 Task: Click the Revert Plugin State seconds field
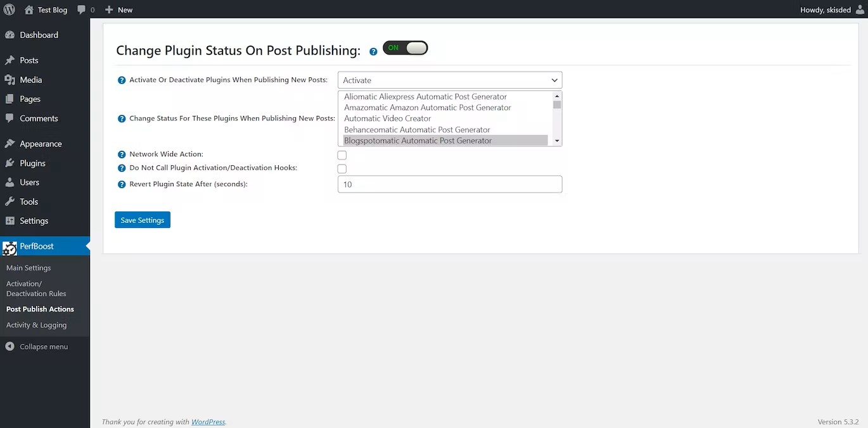[x=450, y=184]
